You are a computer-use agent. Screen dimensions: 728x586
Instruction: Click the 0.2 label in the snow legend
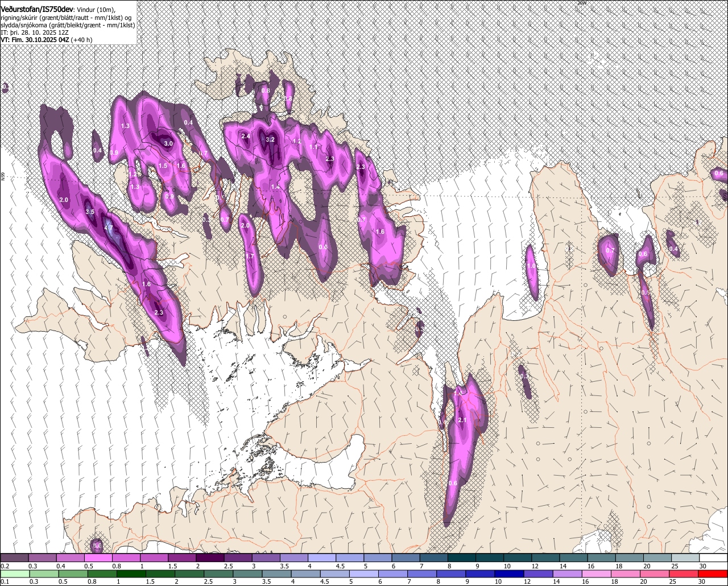click(5, 566)
